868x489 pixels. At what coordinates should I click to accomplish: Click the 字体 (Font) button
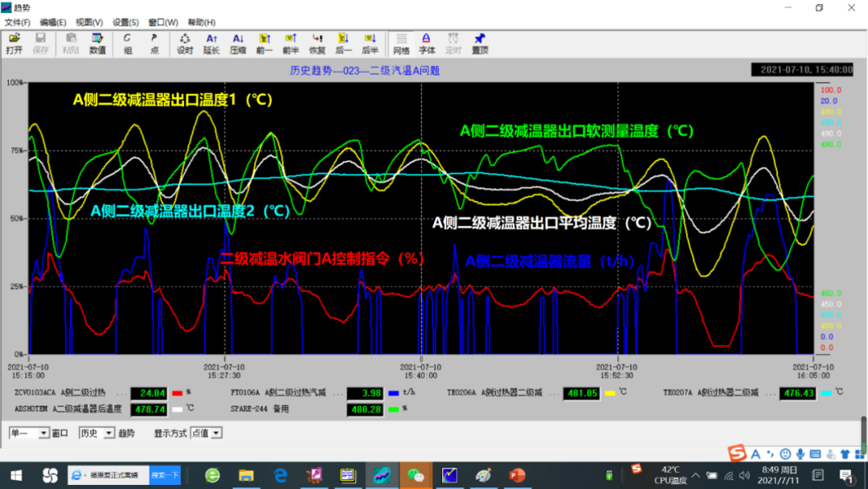click(427, 43)
